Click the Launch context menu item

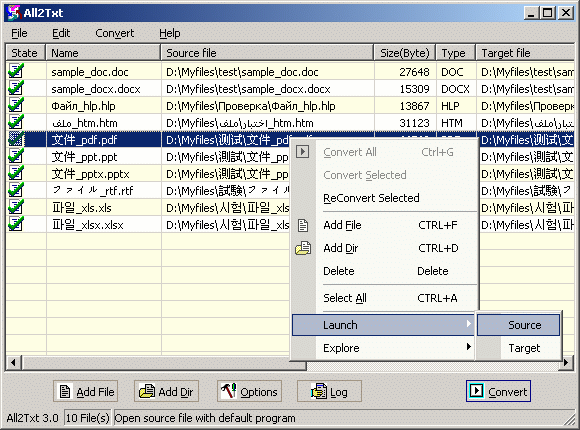click(x=383, y=325)
